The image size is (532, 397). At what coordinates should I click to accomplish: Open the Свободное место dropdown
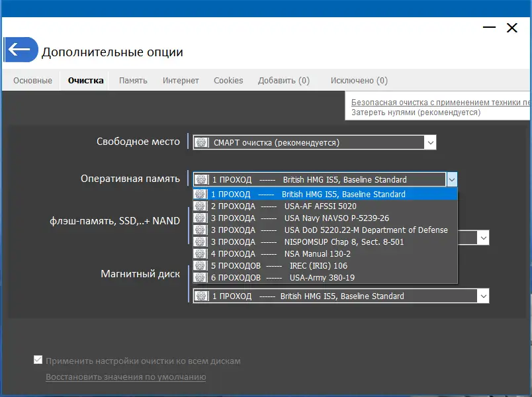click(x=431, y=142)
